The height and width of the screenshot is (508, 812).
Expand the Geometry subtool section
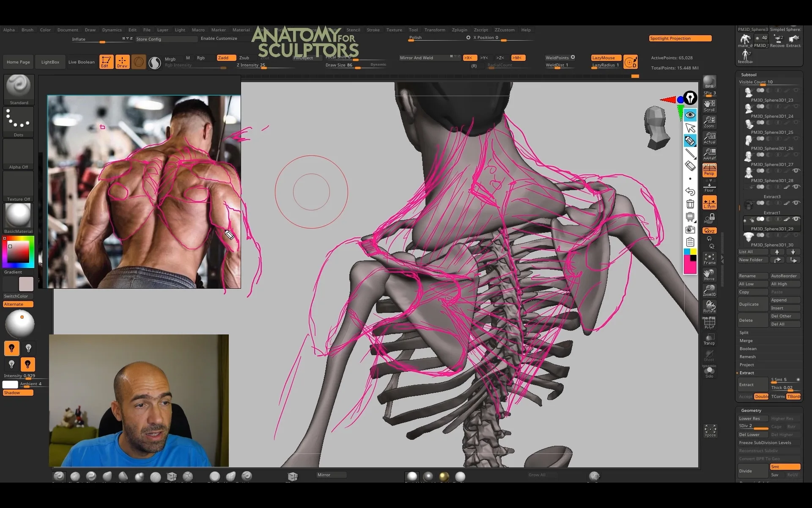752,410
